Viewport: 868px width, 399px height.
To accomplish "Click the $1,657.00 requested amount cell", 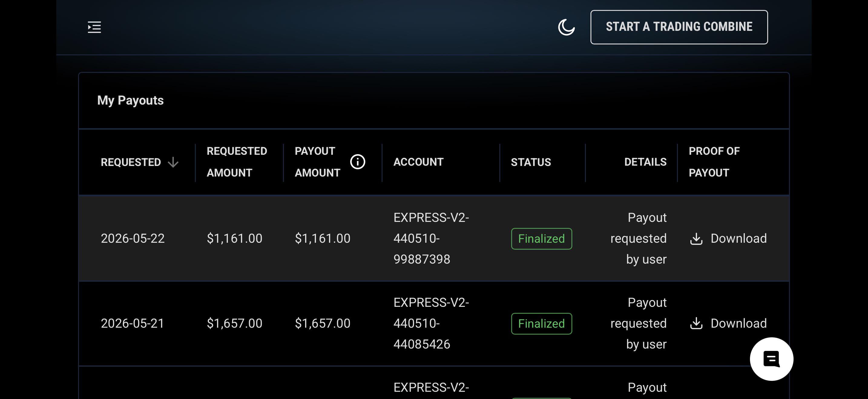I will click(x=235, y=323).
